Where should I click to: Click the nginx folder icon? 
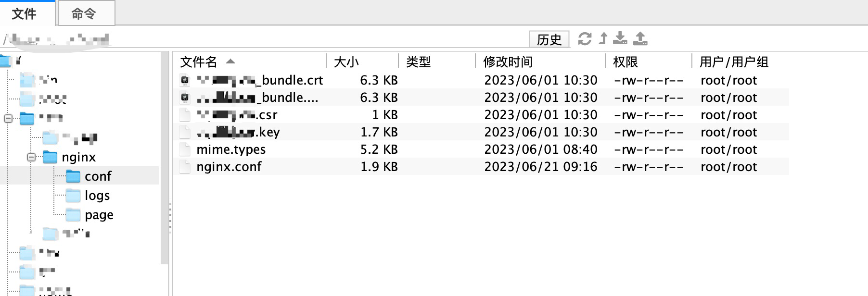[x=50, y=157]
